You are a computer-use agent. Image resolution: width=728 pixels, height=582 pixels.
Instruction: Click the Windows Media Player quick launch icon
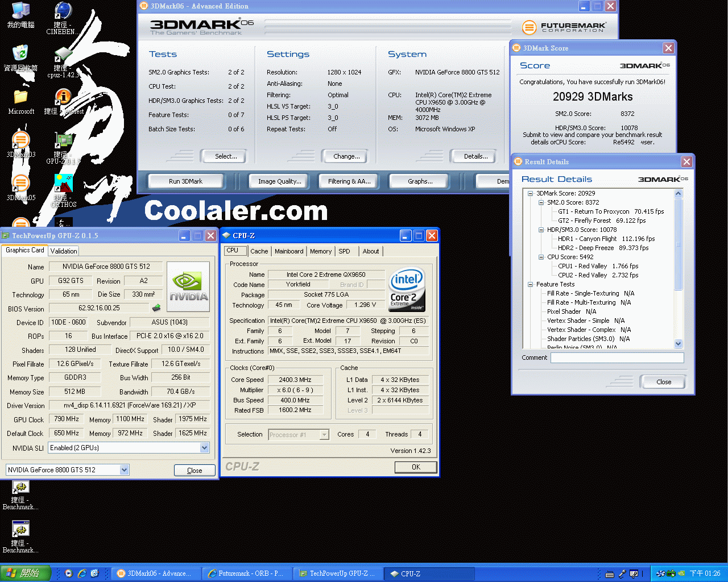(69, 573)
